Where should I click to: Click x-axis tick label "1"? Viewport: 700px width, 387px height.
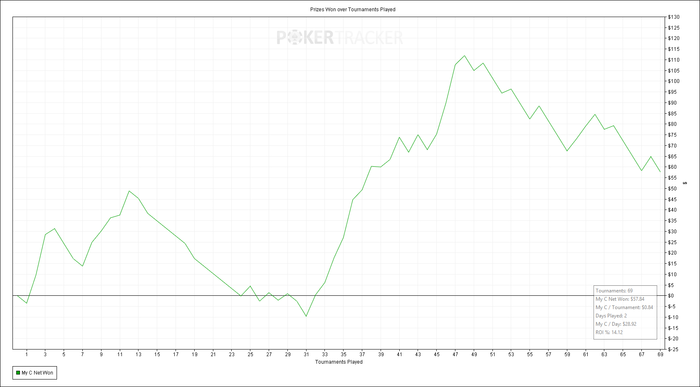26,354
